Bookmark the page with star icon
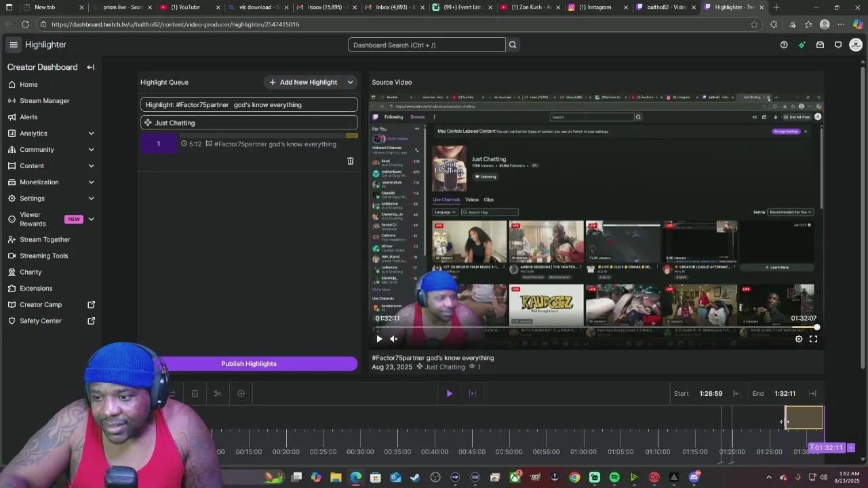 coord(754,24)
